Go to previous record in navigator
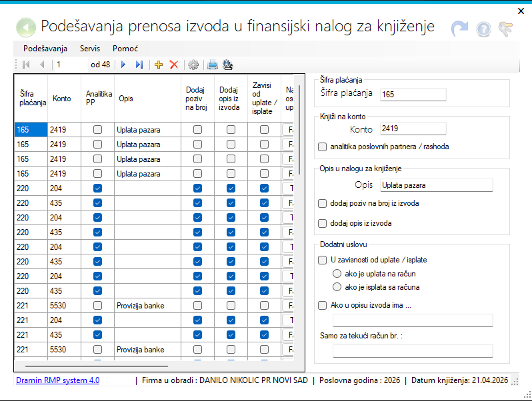 coord(42,65)
